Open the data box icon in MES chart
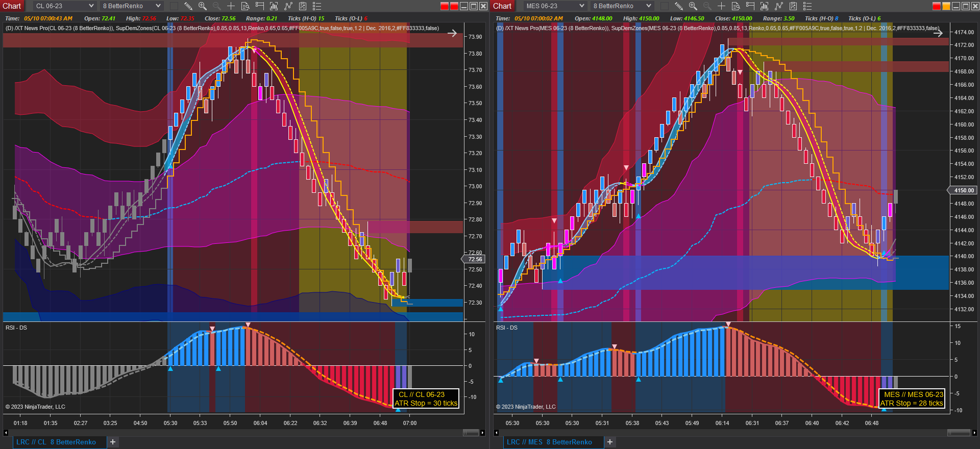 coord(736,6)
